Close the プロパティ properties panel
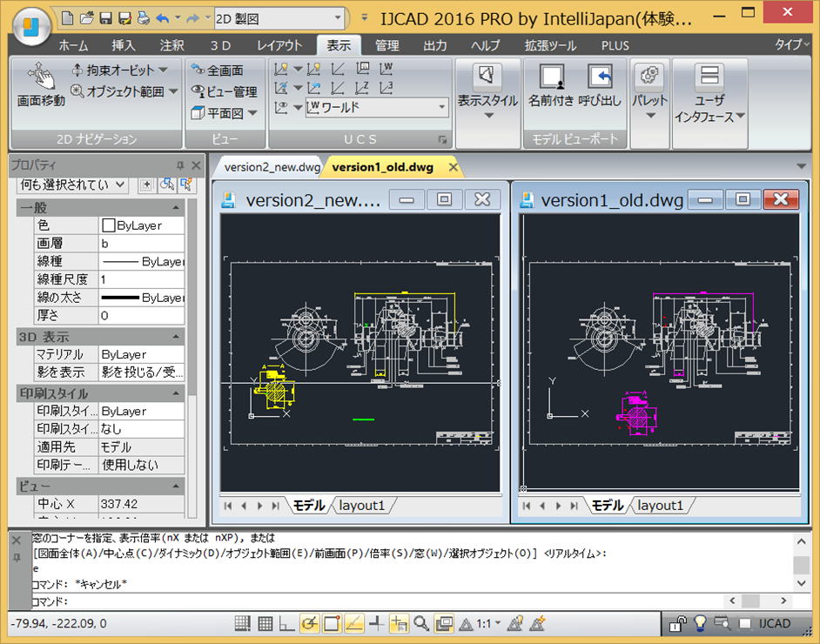The image size is (820, 644). pos(196,165)
